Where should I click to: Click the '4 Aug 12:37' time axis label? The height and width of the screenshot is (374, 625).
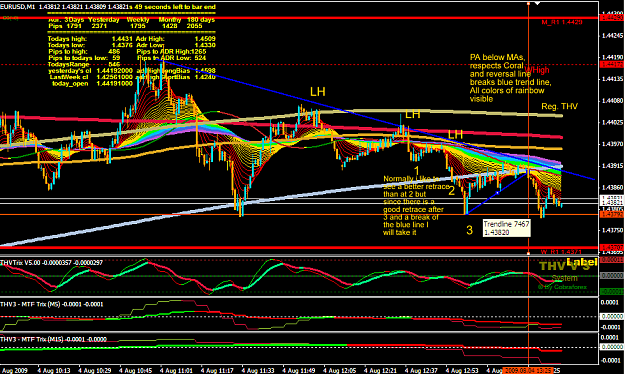(x=421, y=370)
